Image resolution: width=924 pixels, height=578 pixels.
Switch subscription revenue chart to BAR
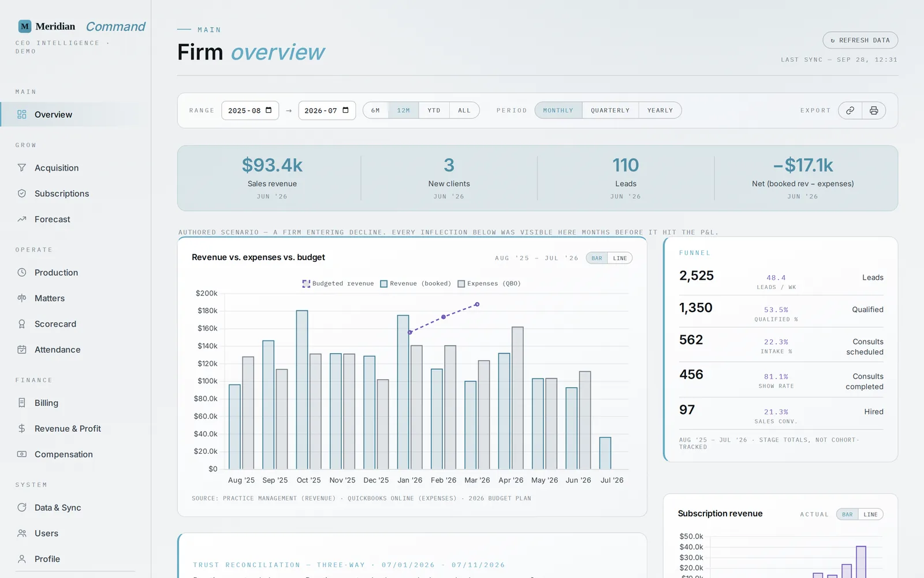click(847, 514)
